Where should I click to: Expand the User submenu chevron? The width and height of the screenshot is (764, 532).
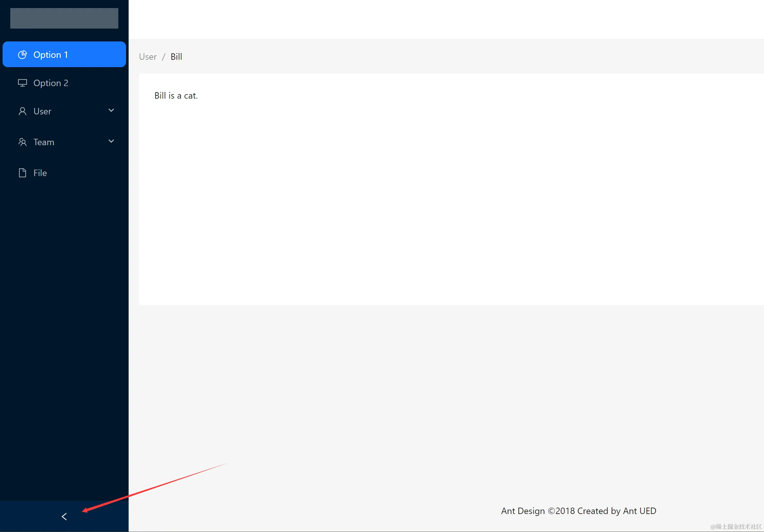point(111,111)
